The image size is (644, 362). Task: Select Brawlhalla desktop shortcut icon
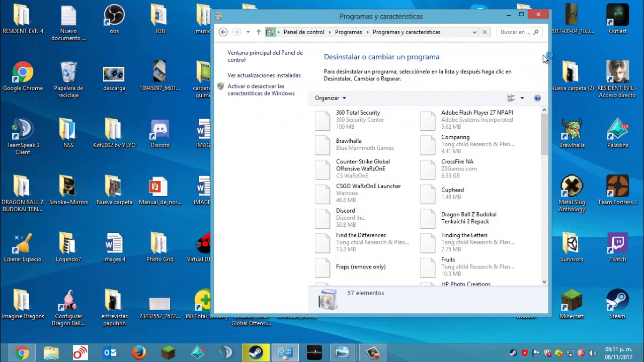click(x=572, y=134)
